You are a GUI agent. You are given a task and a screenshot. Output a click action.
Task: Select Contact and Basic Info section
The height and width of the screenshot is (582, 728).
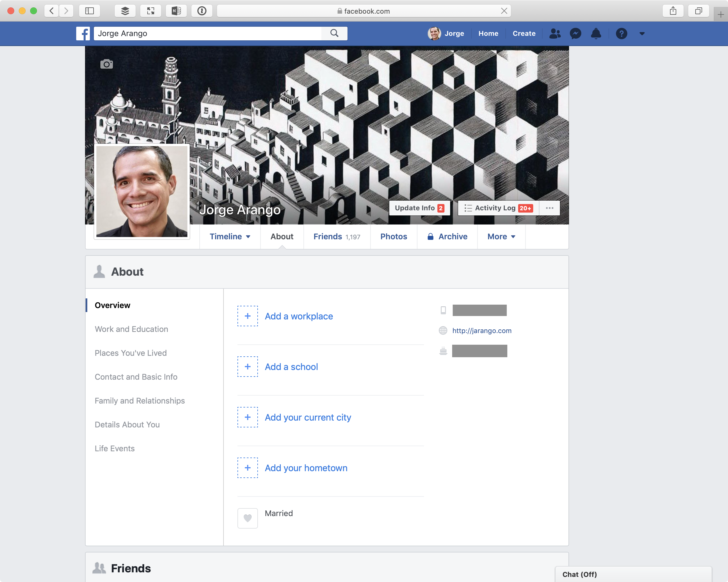click(x=136, y=377)
